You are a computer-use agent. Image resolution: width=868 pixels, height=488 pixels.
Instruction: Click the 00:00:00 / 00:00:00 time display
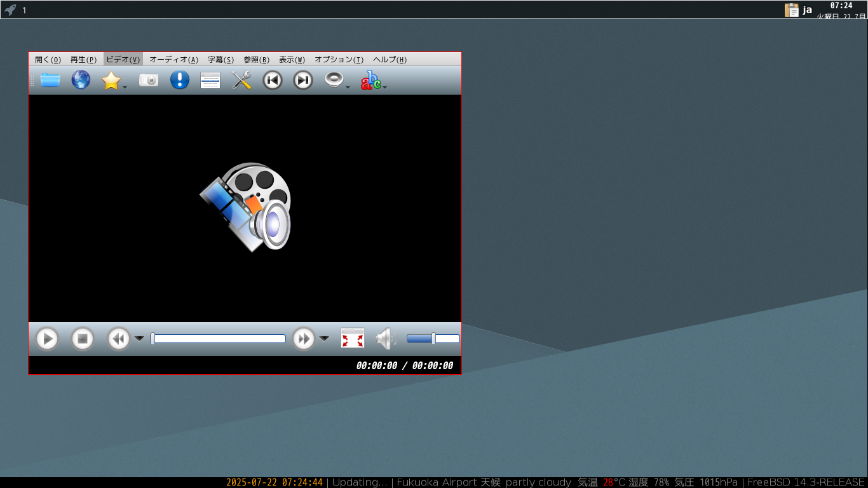click(x=405, y=365)
